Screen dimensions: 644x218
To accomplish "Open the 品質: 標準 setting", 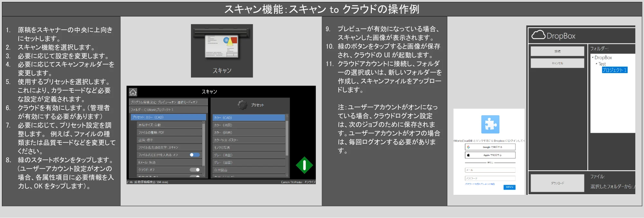I will click(x=169, y=140).
